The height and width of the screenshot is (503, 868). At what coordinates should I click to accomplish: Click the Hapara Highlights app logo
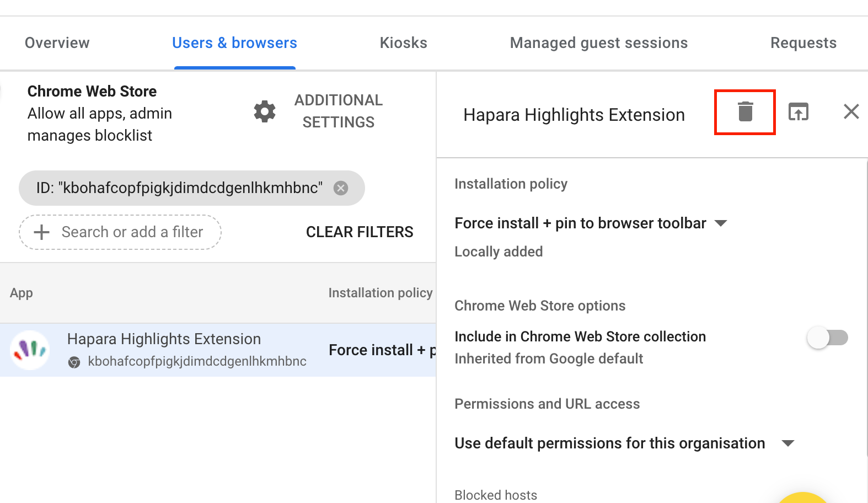(x=30, y=350)
